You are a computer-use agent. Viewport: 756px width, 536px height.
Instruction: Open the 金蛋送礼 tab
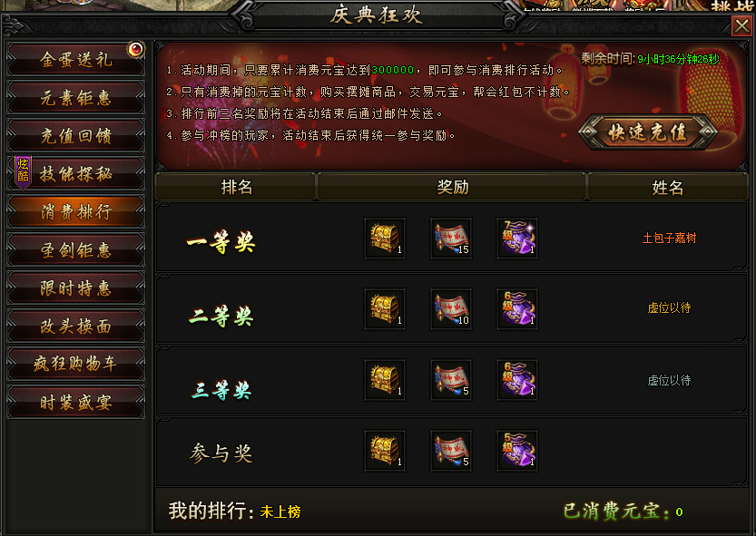coord(75,59)
